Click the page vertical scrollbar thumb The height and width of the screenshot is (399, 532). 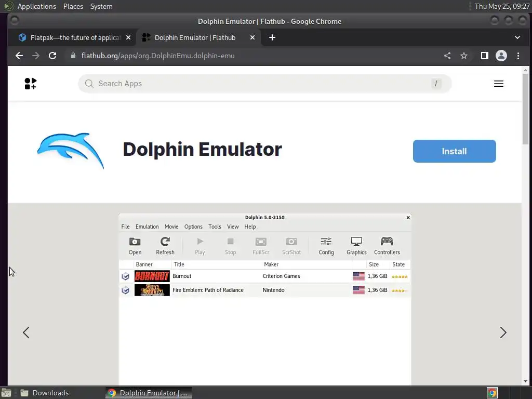click(526, 109)
